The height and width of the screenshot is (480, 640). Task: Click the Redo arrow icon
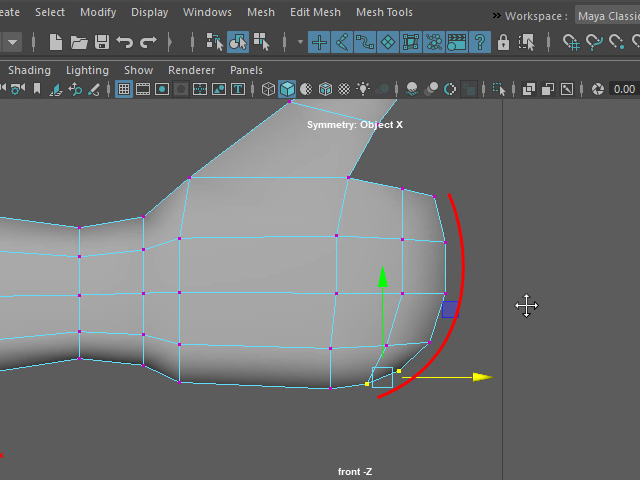point(148,42)
